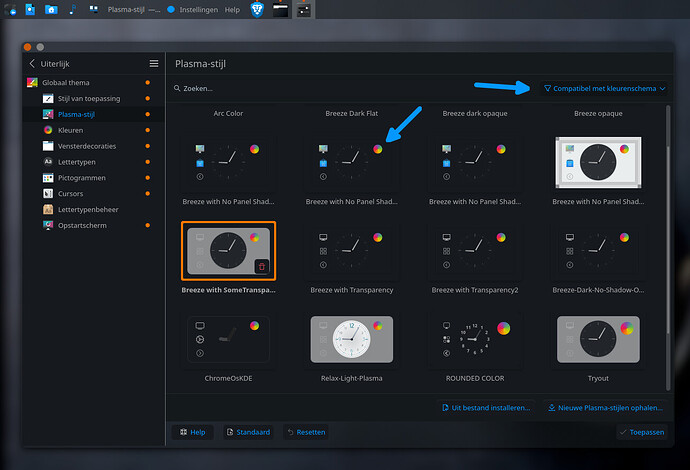Select the ChromeOsKDE theme thumbnail

pyautogui.click(x=228, y=339)
